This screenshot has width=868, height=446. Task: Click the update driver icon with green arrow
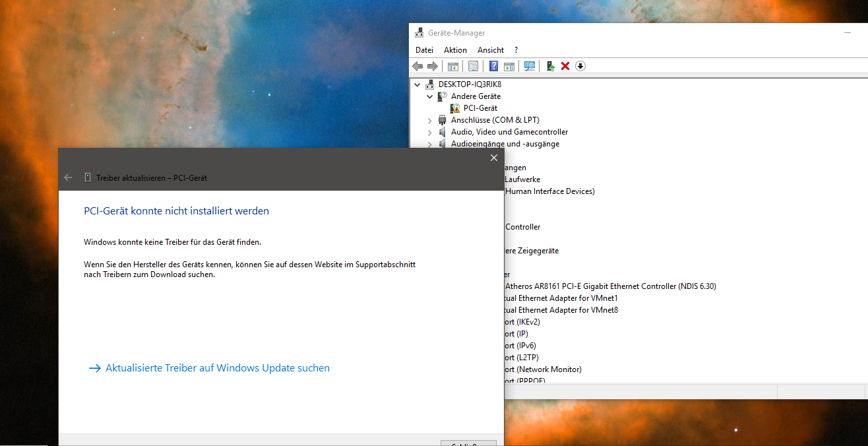[550, 66]
